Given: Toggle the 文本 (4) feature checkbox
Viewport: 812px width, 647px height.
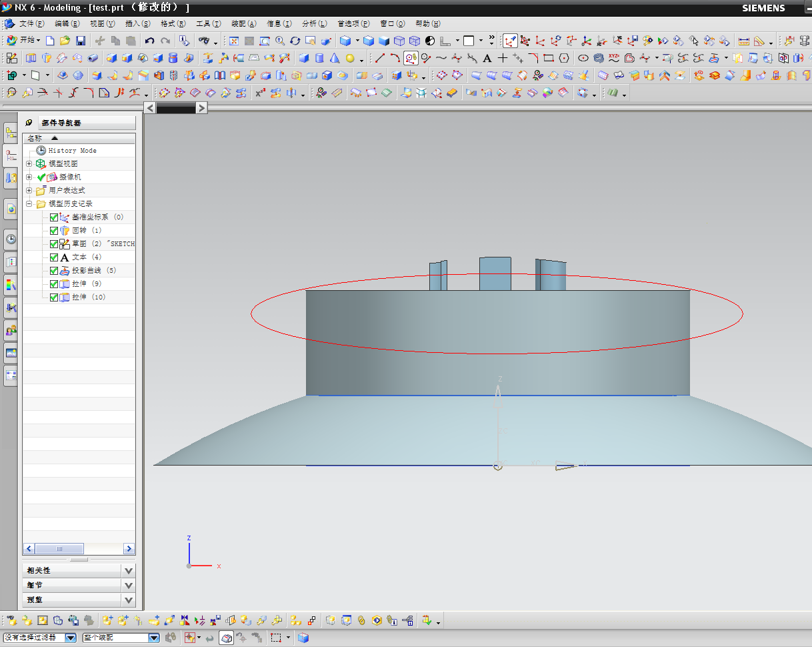Looking at the screenshot, I should 54,257.
